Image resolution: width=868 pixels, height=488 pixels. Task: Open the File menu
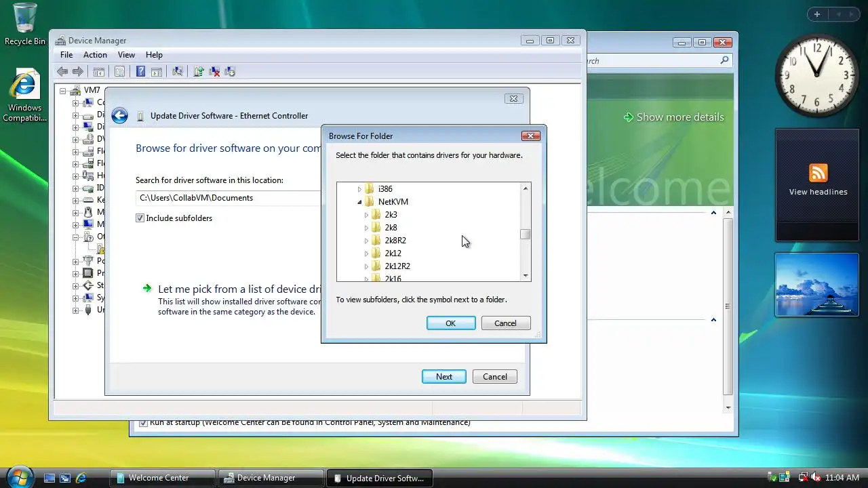coord(66,55)
